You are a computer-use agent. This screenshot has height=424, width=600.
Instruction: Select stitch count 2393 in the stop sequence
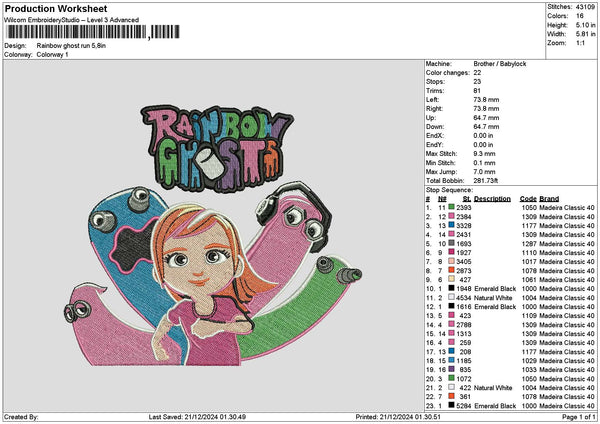tap(464, 207)
